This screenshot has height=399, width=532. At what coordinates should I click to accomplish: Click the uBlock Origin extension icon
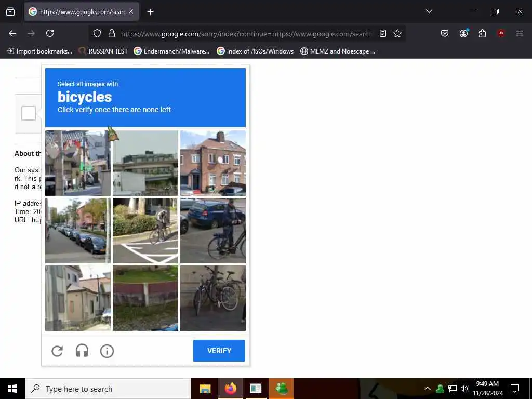click(x=501, y=33)
